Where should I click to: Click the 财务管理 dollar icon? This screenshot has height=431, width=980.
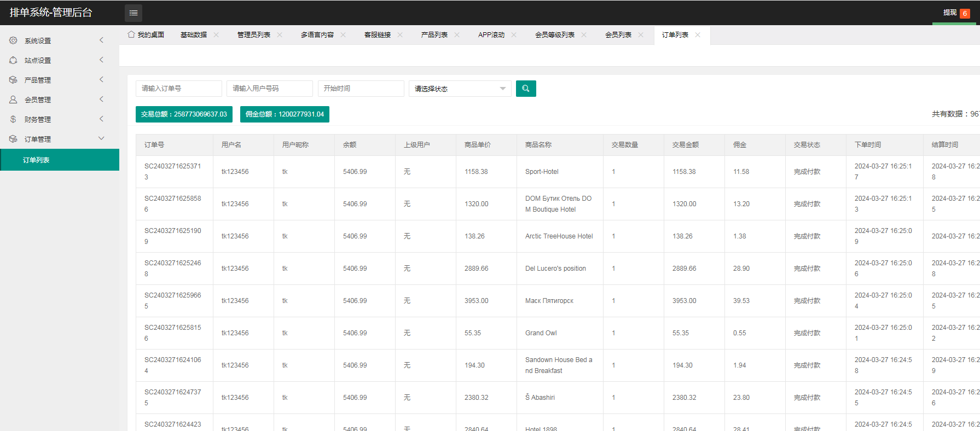[13, 119]
